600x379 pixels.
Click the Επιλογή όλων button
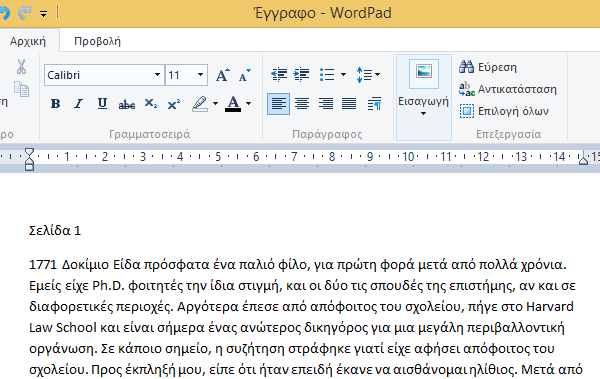(504, 111)
